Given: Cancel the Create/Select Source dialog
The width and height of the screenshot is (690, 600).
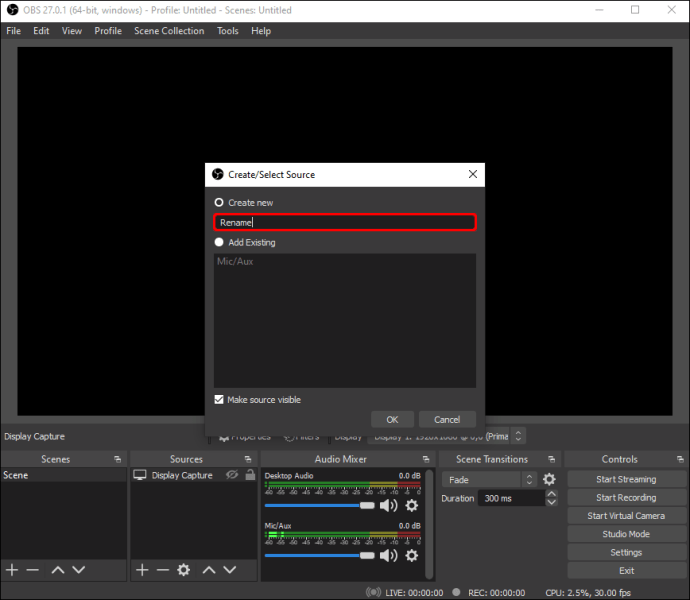Looking at the screenshot, I should point(447,420).
